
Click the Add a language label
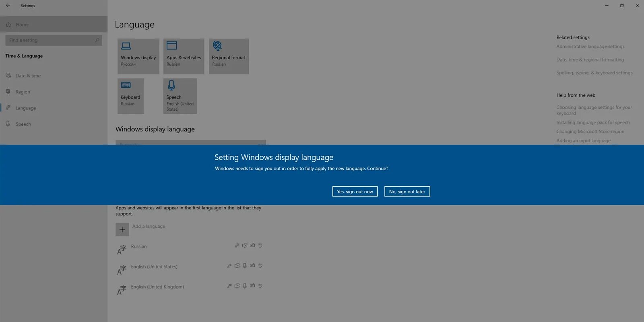[149, 226]
